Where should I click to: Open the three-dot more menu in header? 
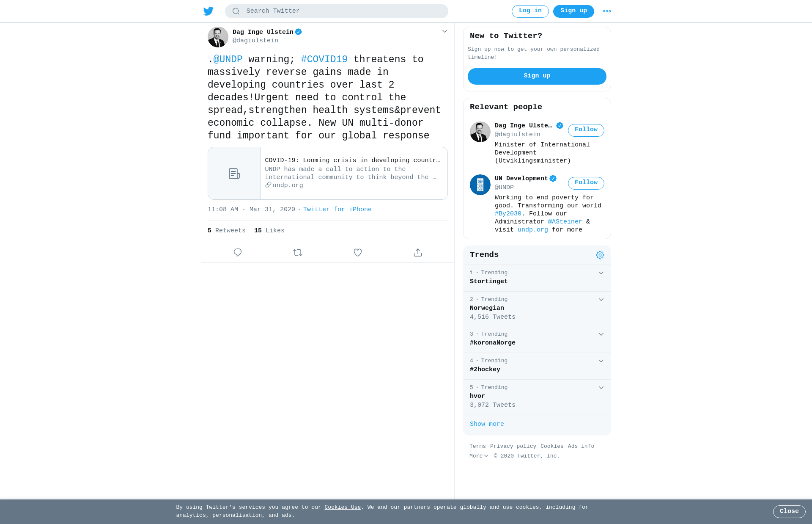click(607, 11)
